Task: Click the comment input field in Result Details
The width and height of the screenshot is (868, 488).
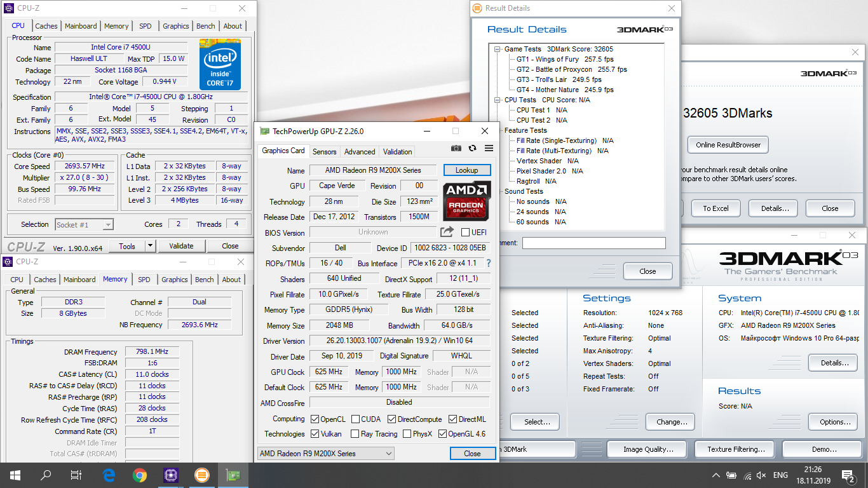Action: (593, 243)
